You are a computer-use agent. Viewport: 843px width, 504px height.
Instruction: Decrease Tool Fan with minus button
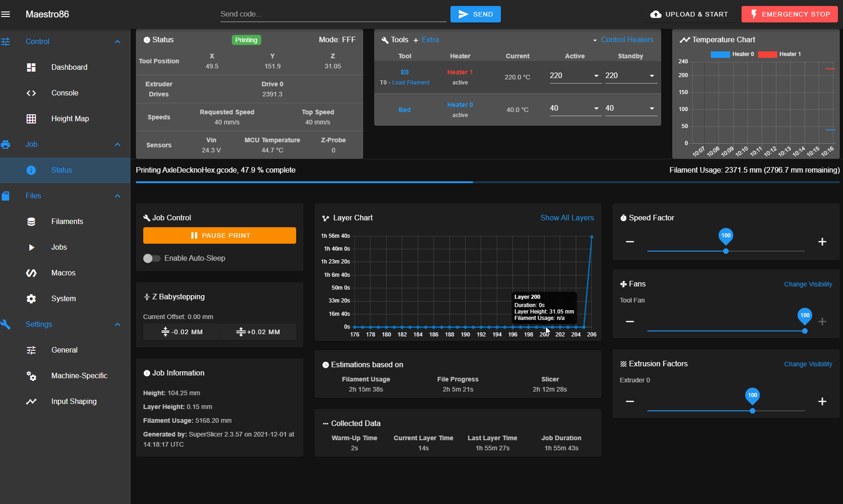(630, 322)
